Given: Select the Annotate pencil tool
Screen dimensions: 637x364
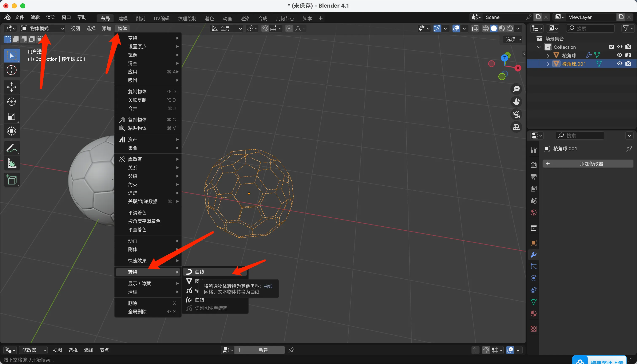Looking at the screenshot, I should coord(12,148).
